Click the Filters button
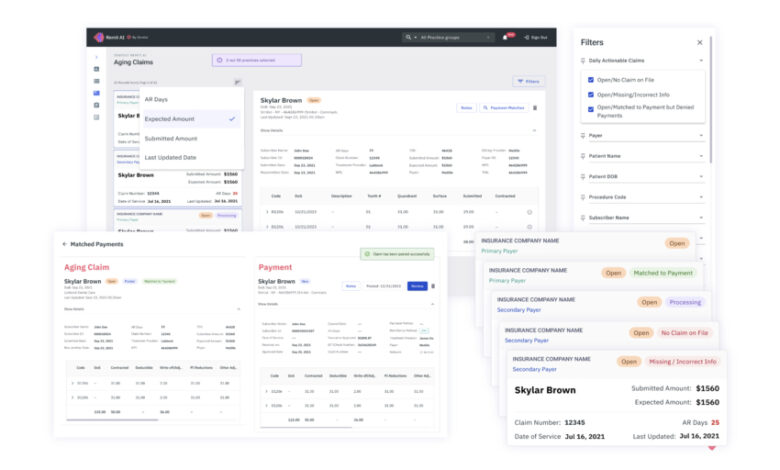This screenshot has width=780, height=470. pyautogui.click(x=528, y=81)
